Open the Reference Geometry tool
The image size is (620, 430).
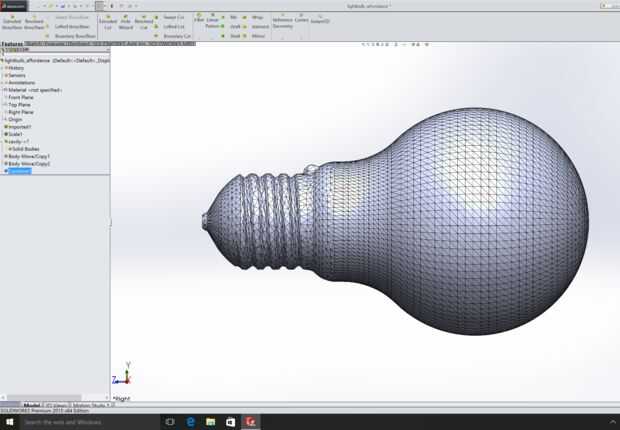coord(282,22)
